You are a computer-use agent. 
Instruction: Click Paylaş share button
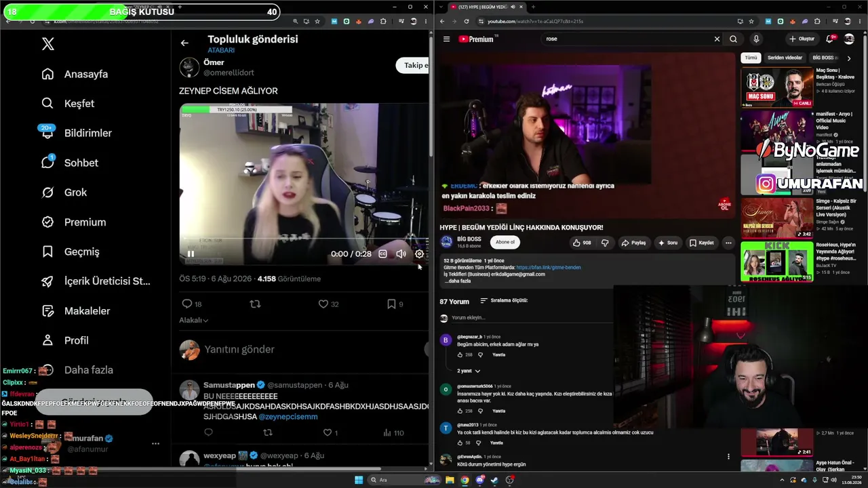pyautogui.click(x=633, y=243)
